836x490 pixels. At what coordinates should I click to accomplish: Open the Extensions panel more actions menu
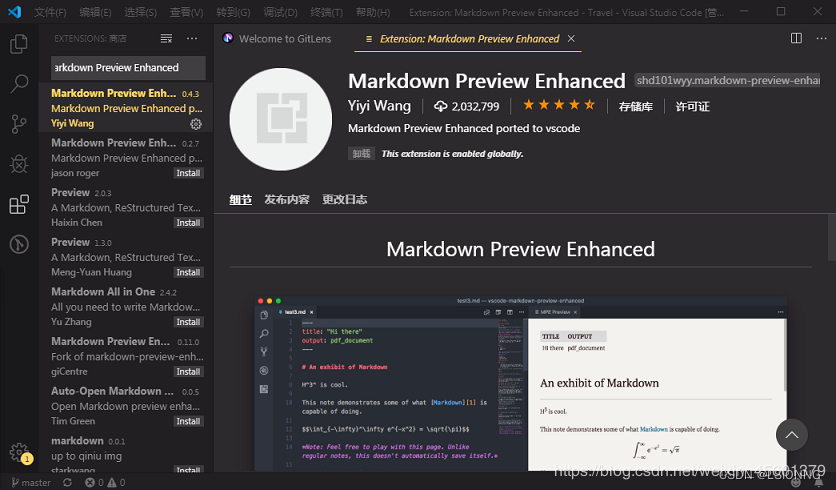pyautogui.click(x=192, y=38)
